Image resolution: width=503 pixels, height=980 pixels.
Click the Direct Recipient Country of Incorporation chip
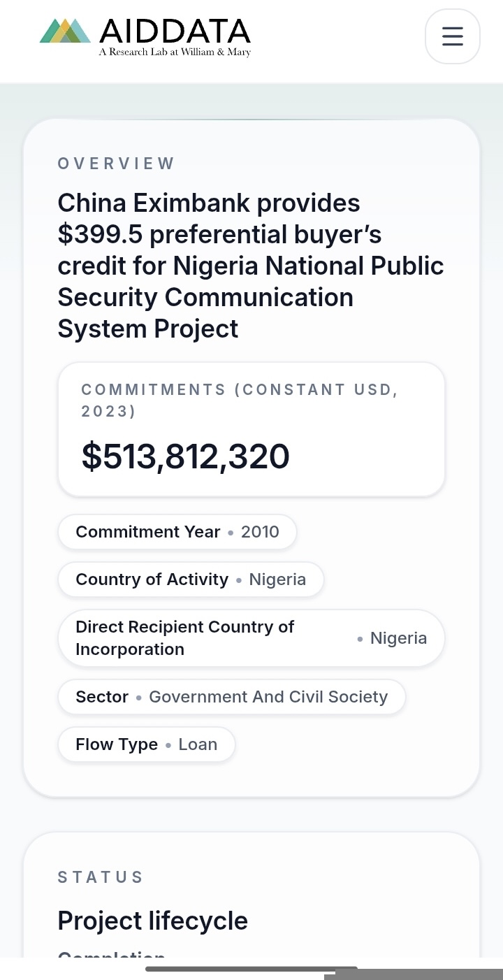pyautogui.click(x=251, y=638)
